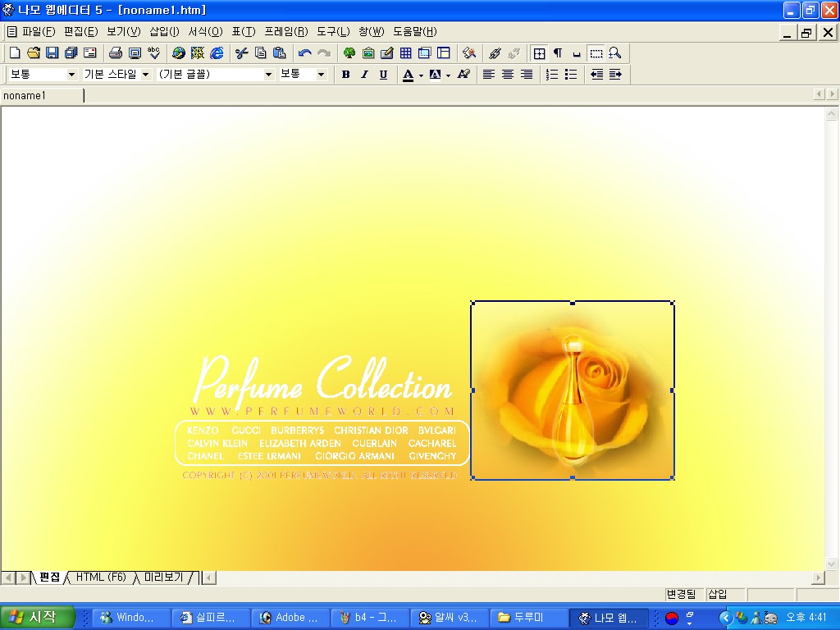Open the font color dropdown arrow

(421, 75)
